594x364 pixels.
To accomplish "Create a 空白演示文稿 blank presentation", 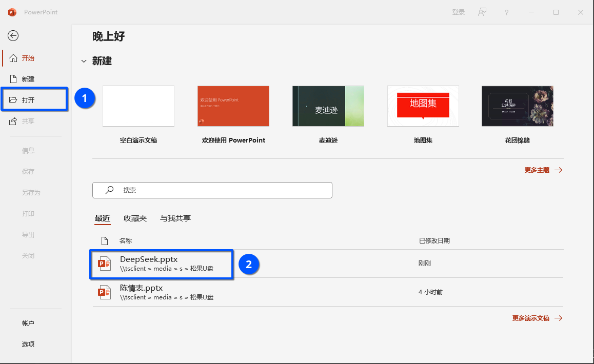I will click(x=138, y=106).
